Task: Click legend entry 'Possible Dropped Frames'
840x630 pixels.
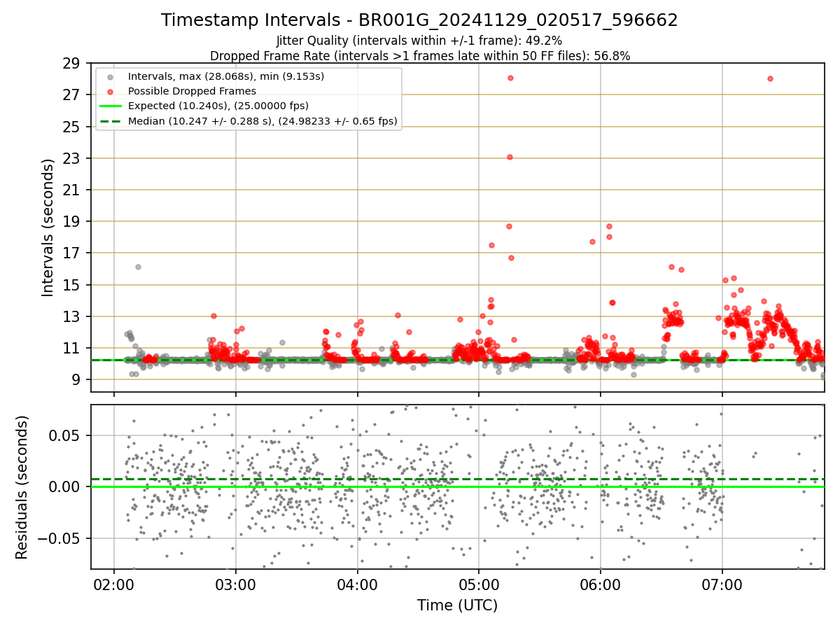Action: [x=192, y=91]
